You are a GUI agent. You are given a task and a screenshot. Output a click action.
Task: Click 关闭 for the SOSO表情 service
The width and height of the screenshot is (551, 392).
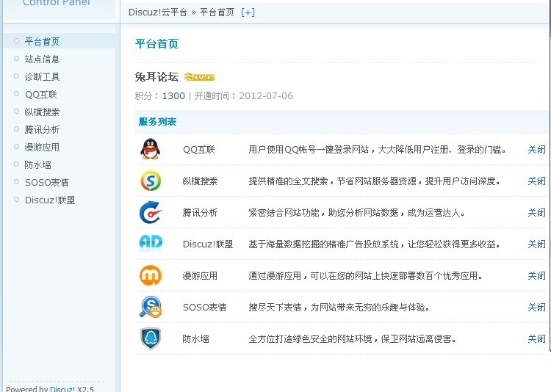click(x=536, y=308)
